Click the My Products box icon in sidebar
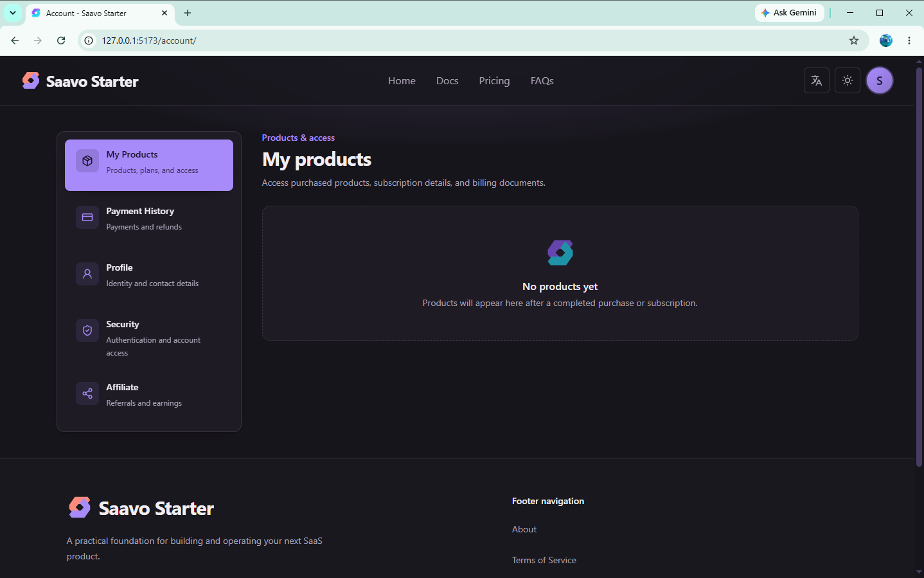Viewport: 924px width, 578px height. point(87,161)
